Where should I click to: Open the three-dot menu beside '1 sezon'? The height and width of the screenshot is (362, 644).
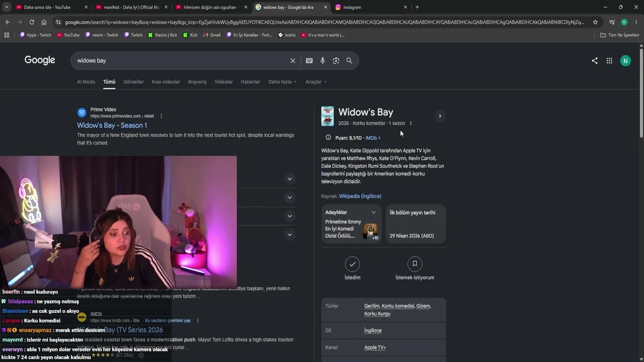pyautogui.click(x=411, y=123)
